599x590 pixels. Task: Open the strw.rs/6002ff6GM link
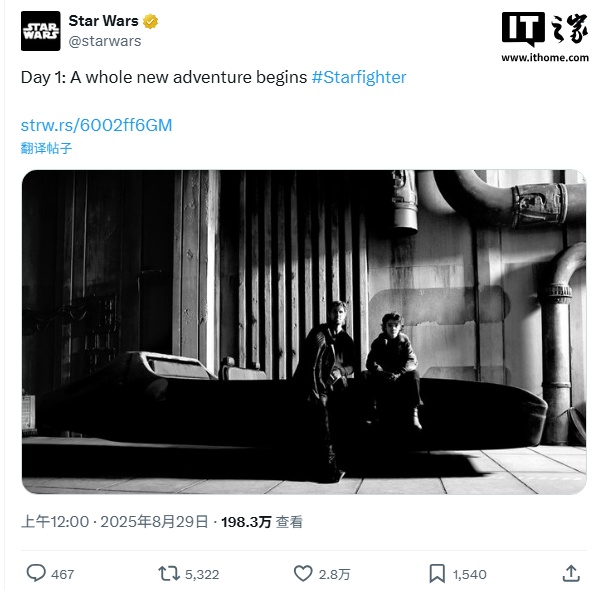pos(97,125)
